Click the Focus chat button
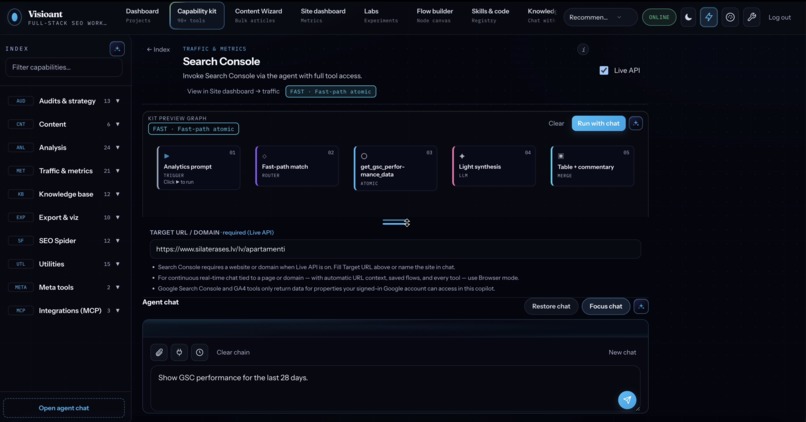Screen dimensions: 806x422 click(606, 306)
